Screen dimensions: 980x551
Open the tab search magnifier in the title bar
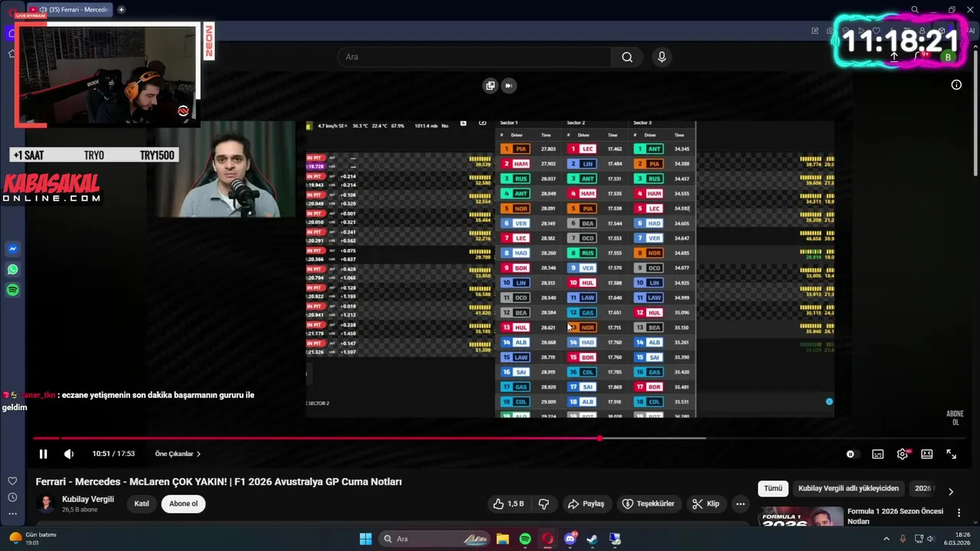[915, 9]
